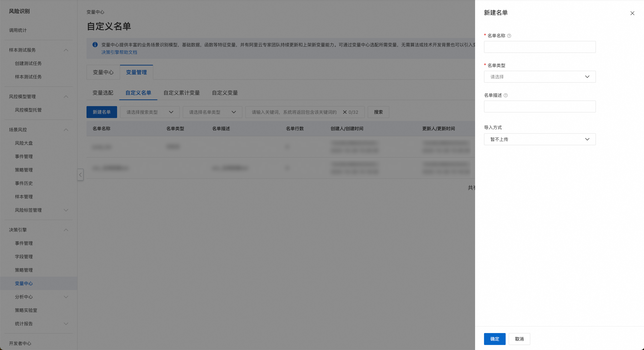
Task: Open the 名单类型 dropdown
Action: [540, 77]
